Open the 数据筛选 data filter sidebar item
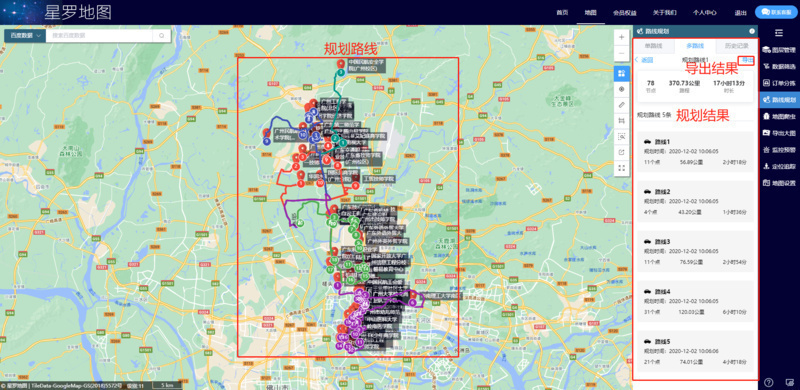Viewport: 800px width, 390px height. [779, 66]
